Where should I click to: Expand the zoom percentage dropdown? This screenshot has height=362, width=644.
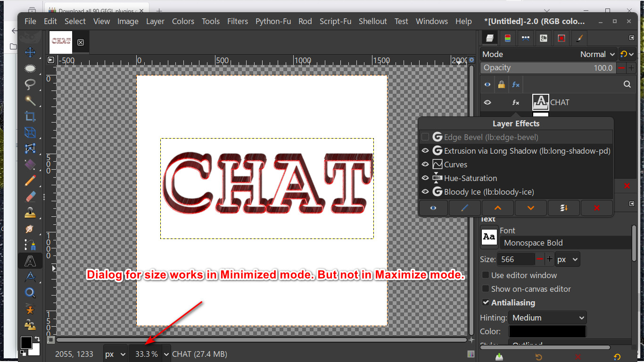point(166,354)
